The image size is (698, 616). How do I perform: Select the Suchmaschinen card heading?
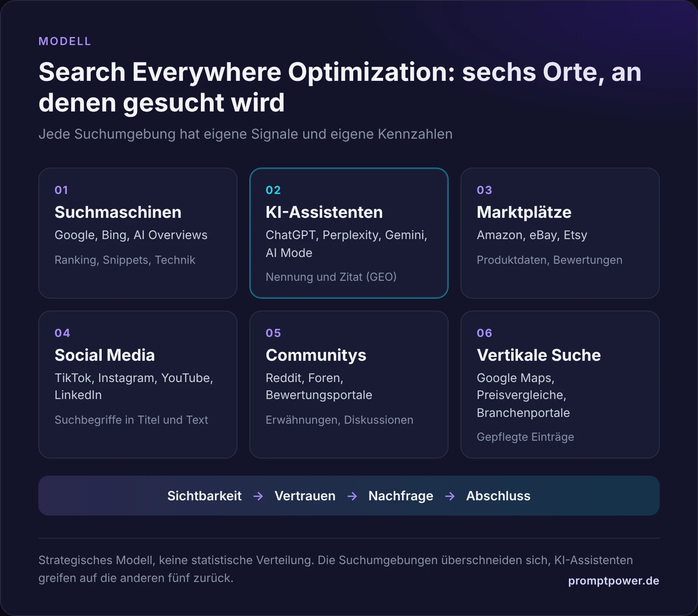tap(118, 212)
